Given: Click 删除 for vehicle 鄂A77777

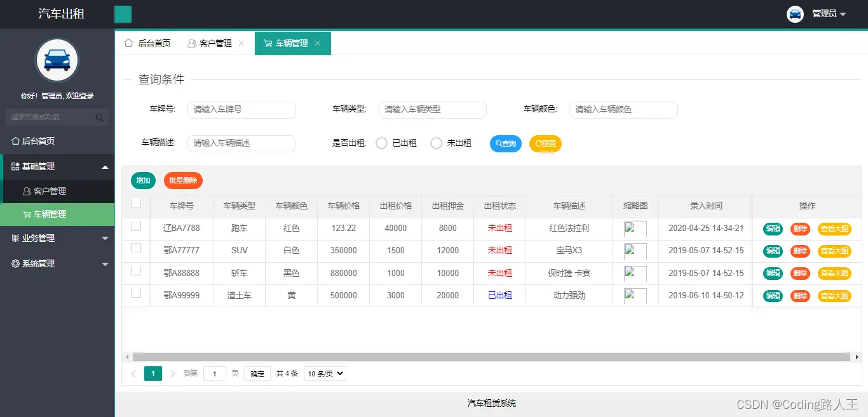Looking at the screenshot, I should point(800,251).
